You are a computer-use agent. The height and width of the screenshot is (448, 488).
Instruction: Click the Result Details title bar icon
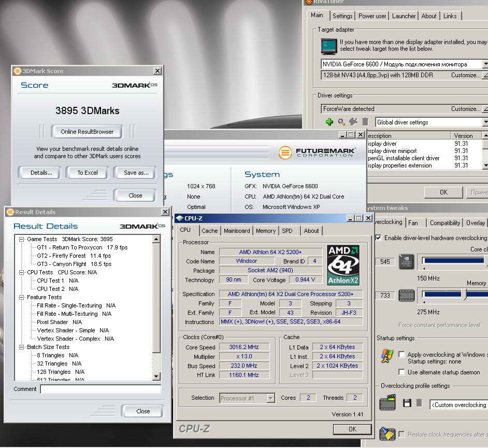pos(10,212)
